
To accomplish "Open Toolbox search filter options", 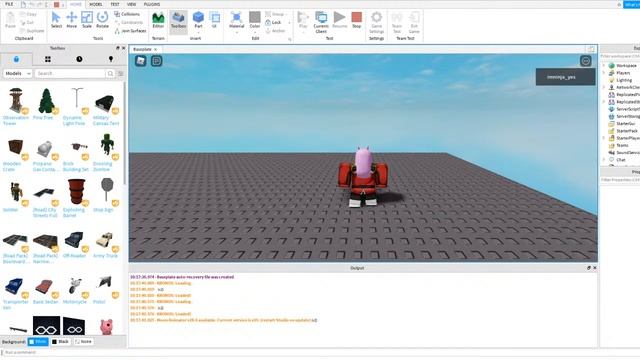I will pos(121,73).
